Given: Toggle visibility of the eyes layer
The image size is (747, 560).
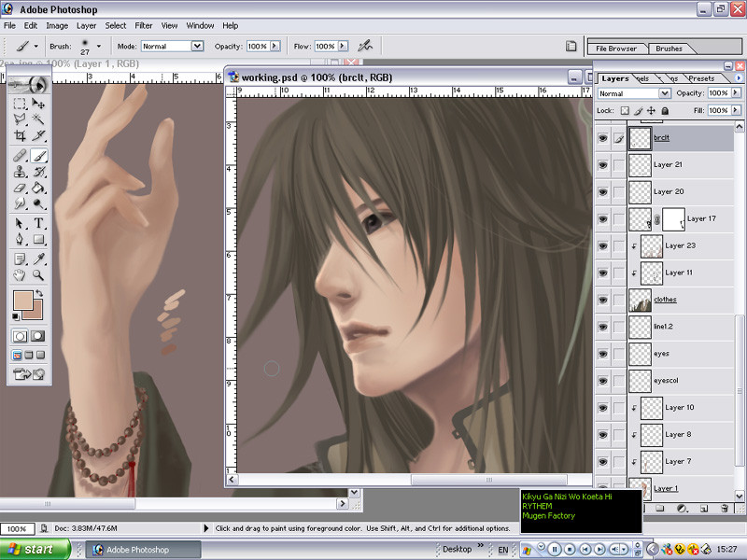Looking at the screenshot, I should coord(602,354).
